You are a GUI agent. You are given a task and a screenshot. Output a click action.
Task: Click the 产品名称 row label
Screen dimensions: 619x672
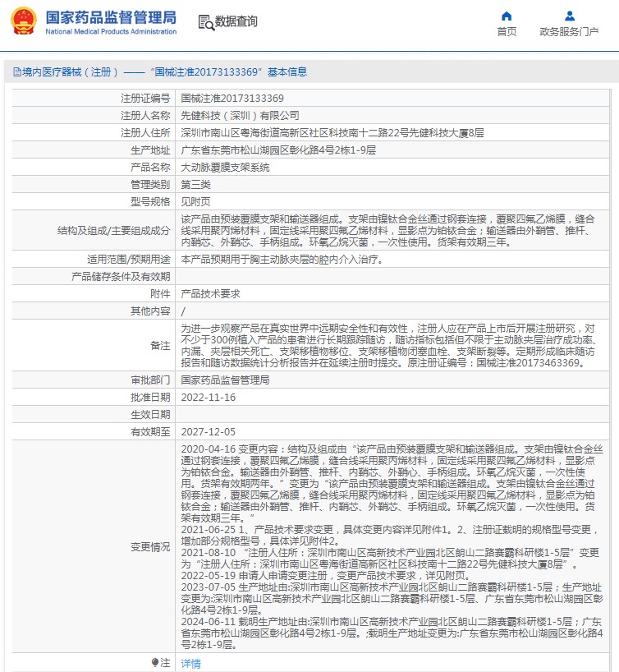[x=150, y=167]
